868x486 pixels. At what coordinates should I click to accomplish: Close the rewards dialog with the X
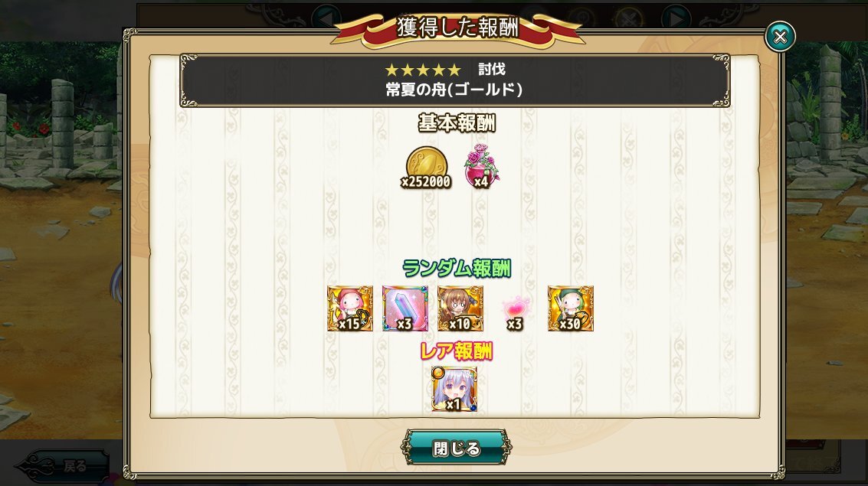tap(780, 37)
